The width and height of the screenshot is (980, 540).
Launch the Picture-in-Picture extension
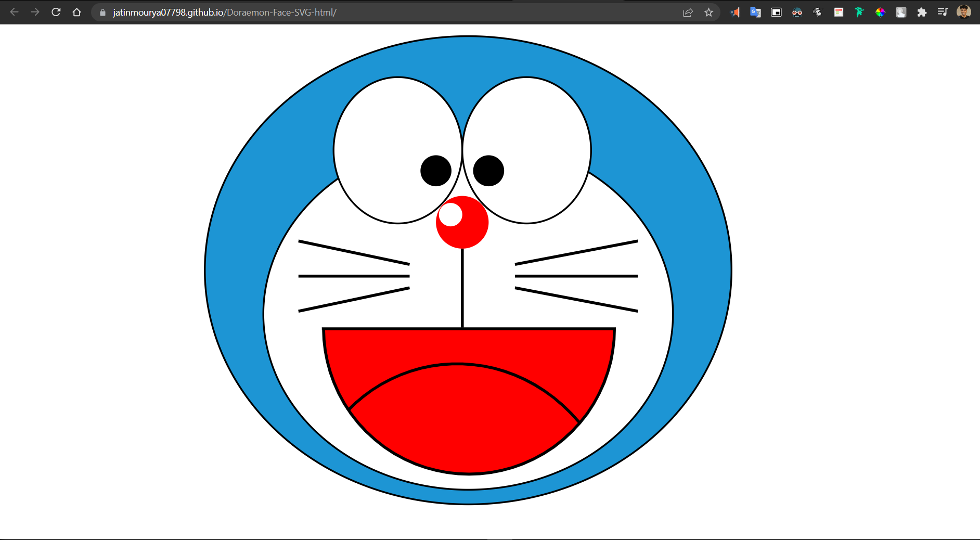(x=776, y=12)
